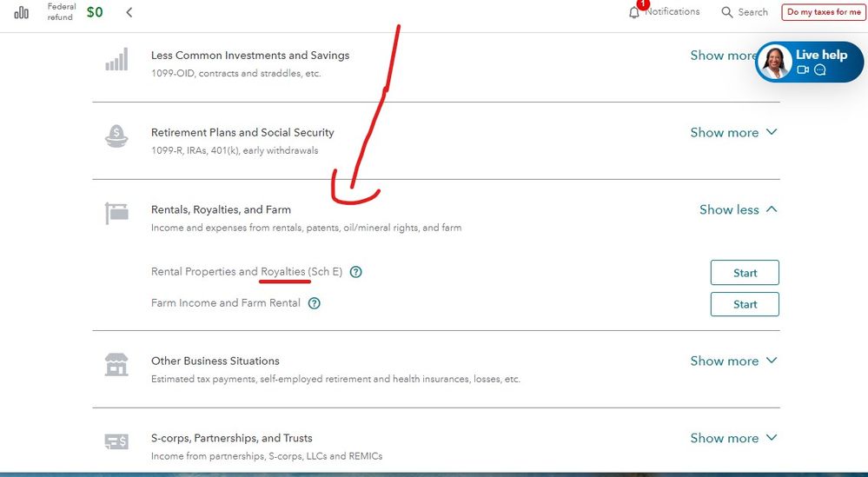The height and width of the screenshot is (477, 868).
Task: Click the Other Business Situations storefront icon
Action: [116, 365]
